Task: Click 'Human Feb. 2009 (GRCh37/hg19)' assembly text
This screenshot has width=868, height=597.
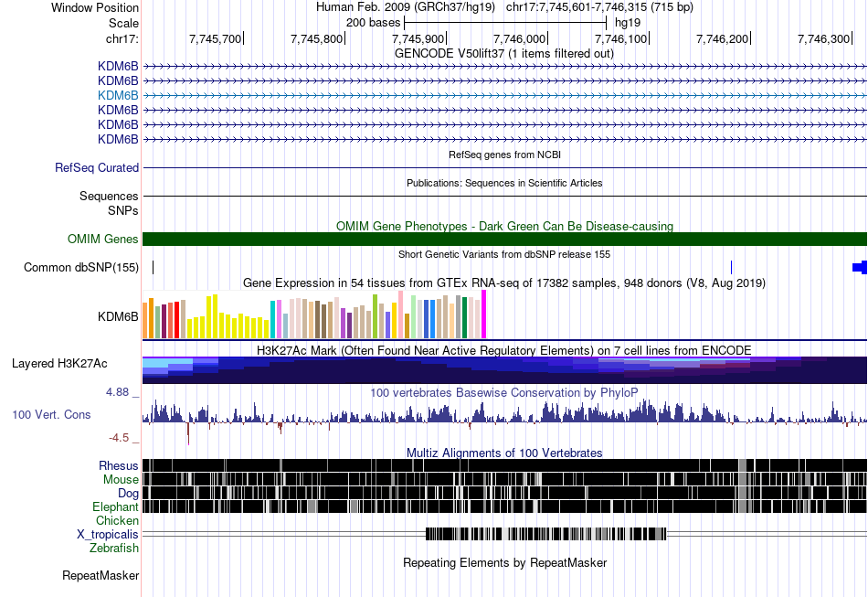Action: point(407,7)
